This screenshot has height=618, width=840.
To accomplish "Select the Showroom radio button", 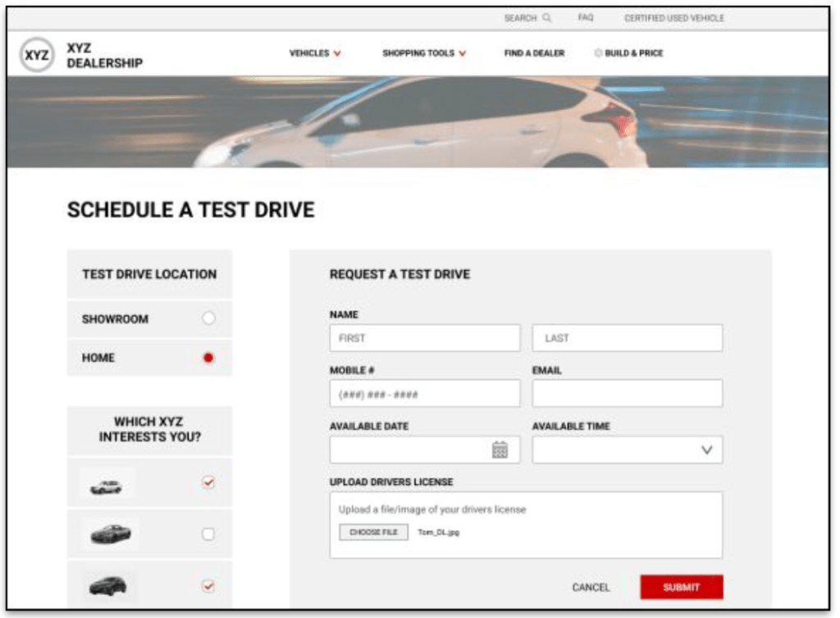I will 208,318.
